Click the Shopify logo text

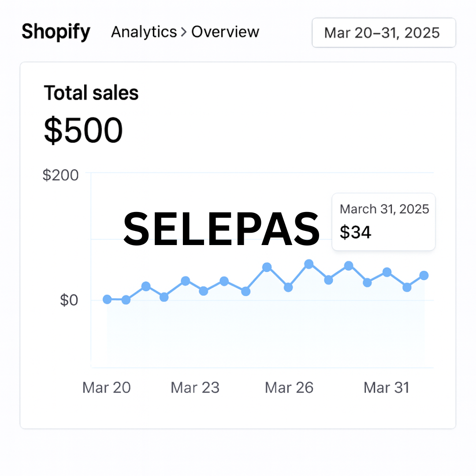[56, 32]
